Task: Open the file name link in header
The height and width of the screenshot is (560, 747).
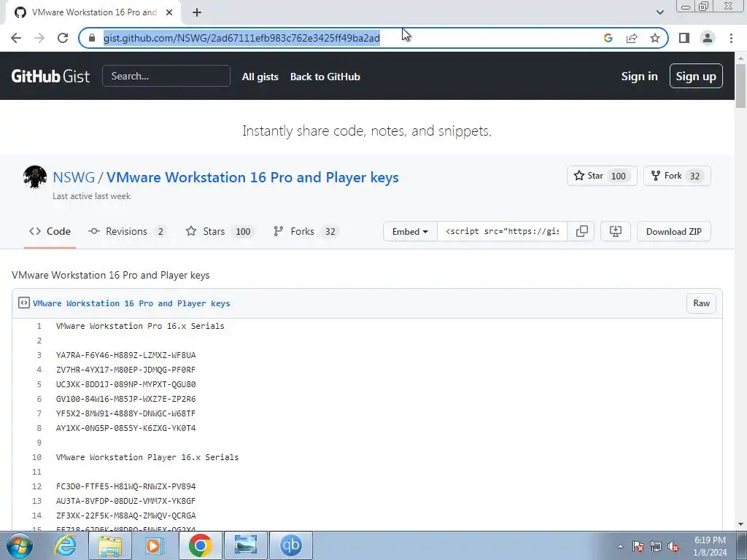Action: [x=131, y=303]
